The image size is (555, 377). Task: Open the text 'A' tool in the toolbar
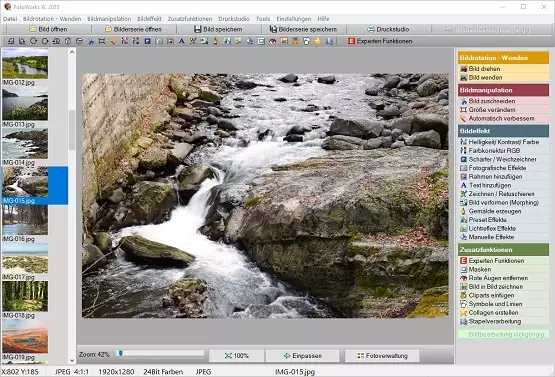tap(182, 41)
